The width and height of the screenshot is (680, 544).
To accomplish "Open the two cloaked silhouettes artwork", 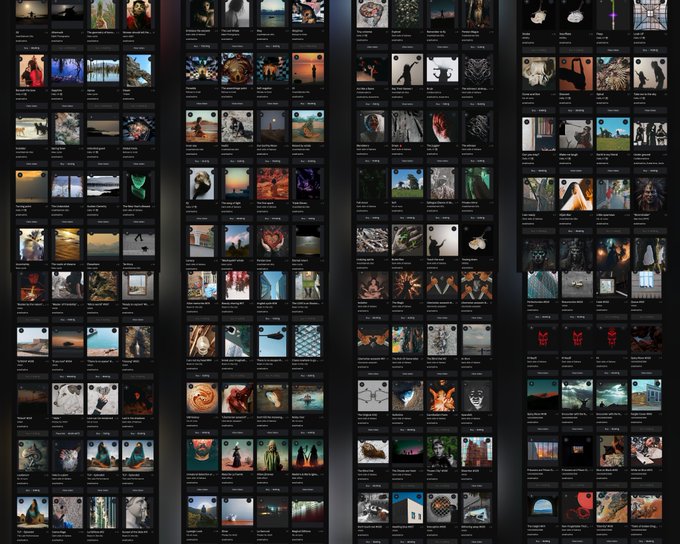I will (308, 455).
